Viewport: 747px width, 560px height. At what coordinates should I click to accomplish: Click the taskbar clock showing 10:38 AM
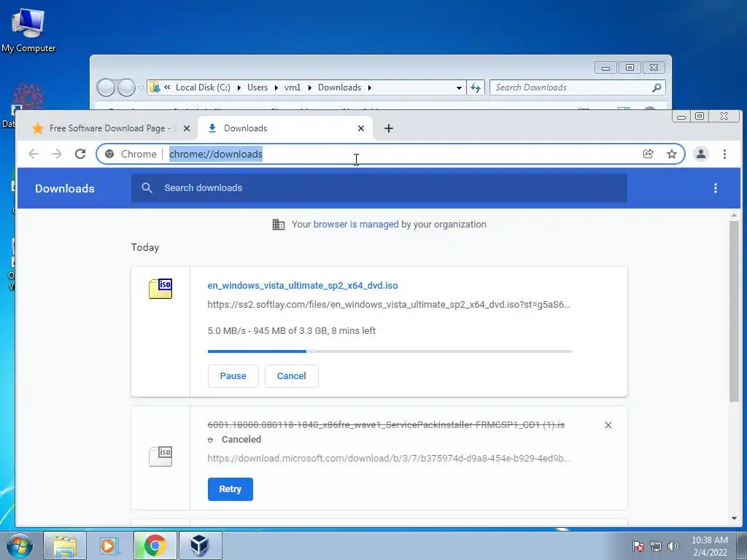[x=709, y=546]
